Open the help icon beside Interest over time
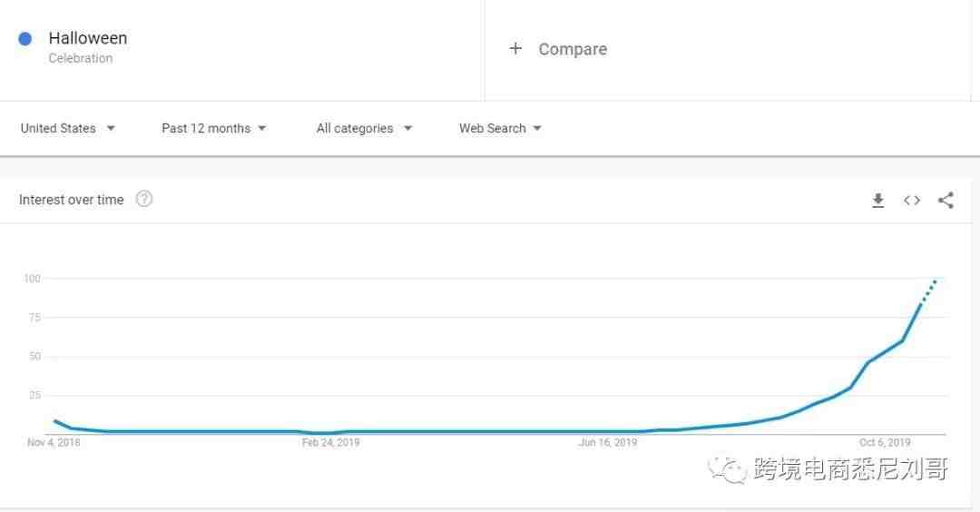This screenshot has width=980, height=512. click(144, 200)
